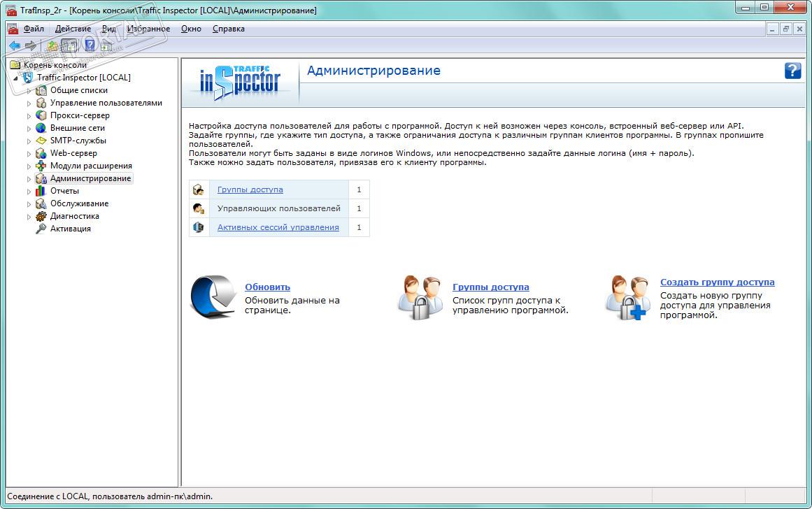Expand the Администрирование tree node
This screenshot has width=812, height=509.
(29, 179)
